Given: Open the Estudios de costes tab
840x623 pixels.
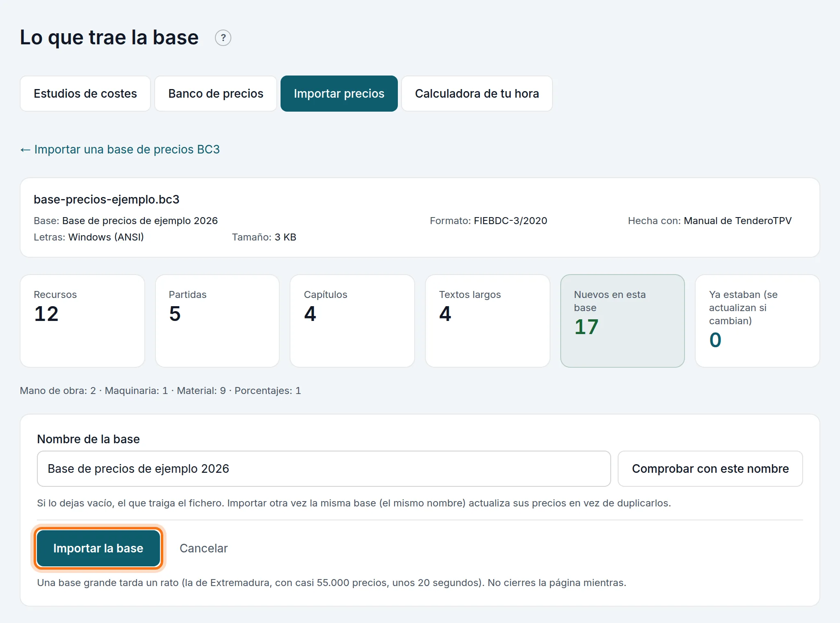Looking at the screenshot, I should (85, 94).
